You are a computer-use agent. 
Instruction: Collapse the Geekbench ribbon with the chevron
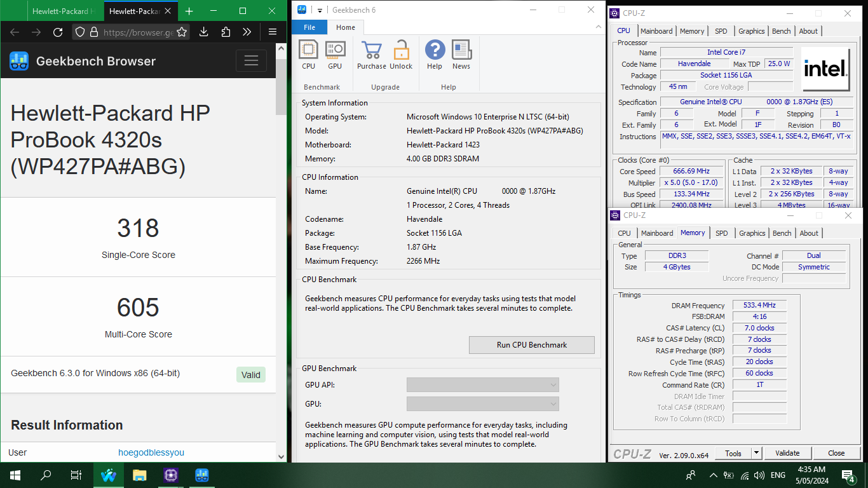597,27
